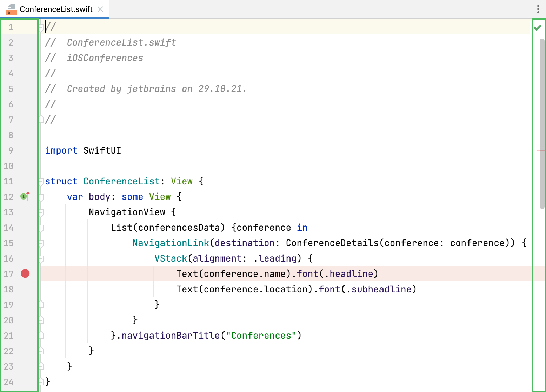The height and width of the screenshot is (392, 546).
Task: Click 'conferencesData' argument in List
Action: [179, 228]
